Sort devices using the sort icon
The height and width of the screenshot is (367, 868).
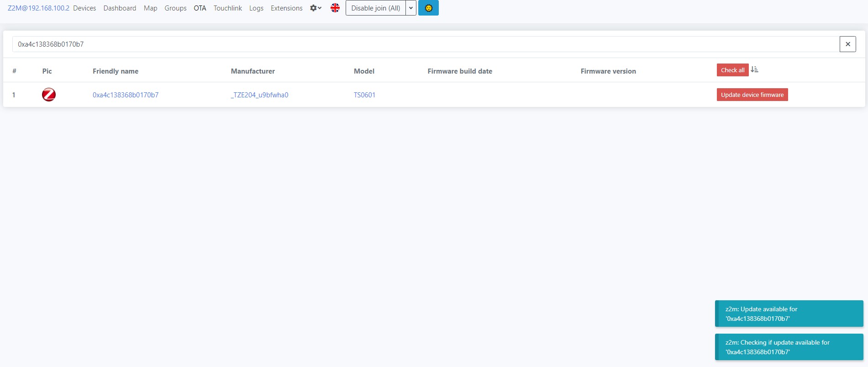click(754, 69)
